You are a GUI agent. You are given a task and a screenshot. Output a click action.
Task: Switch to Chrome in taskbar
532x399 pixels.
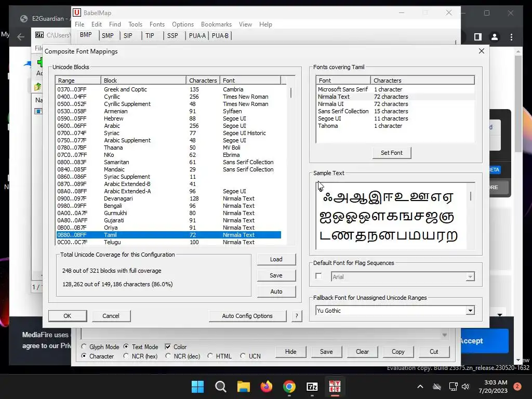[289, 387]
